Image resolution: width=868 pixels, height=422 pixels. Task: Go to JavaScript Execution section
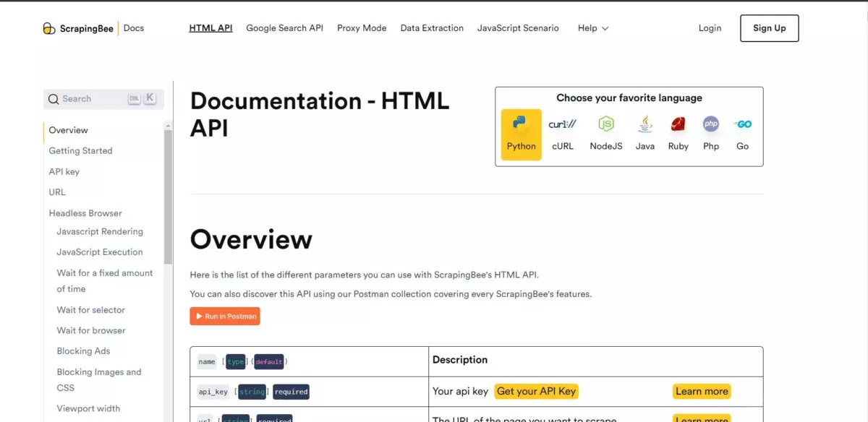100,252
